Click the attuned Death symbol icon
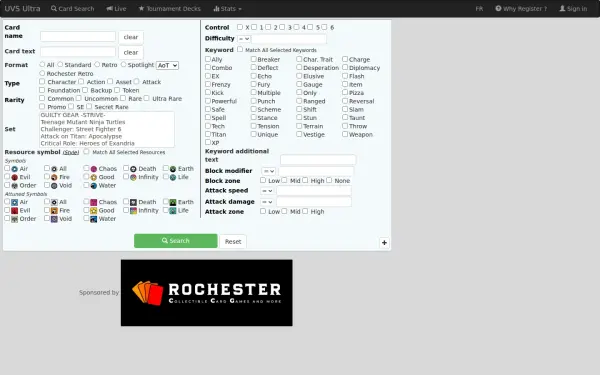 [x=133, y=202]
